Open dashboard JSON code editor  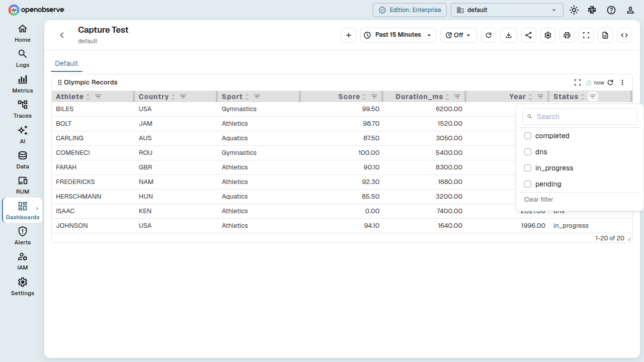click(624, 35)
